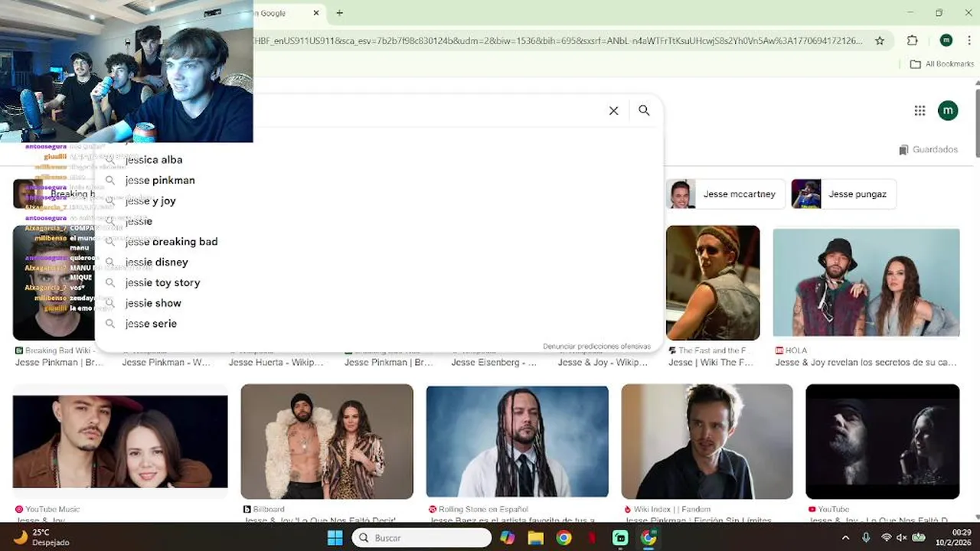
Task: Open the Chrome extensions puzzle icon
Action: pos(912,41)
